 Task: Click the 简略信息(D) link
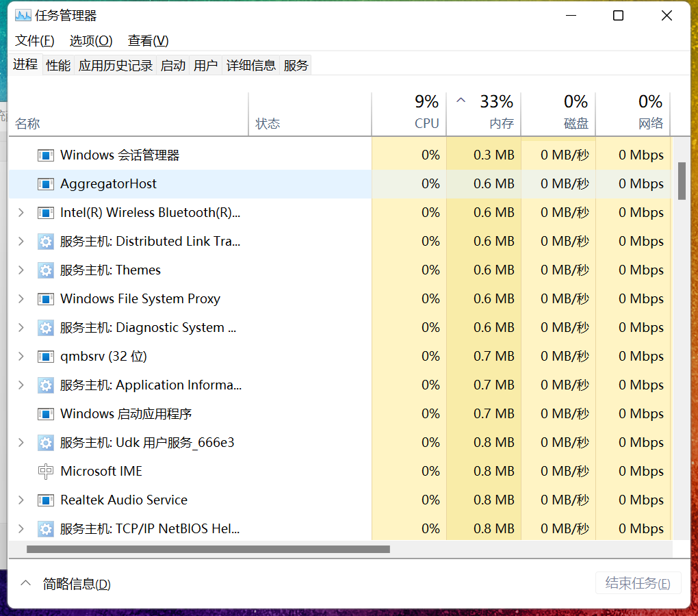77,584
